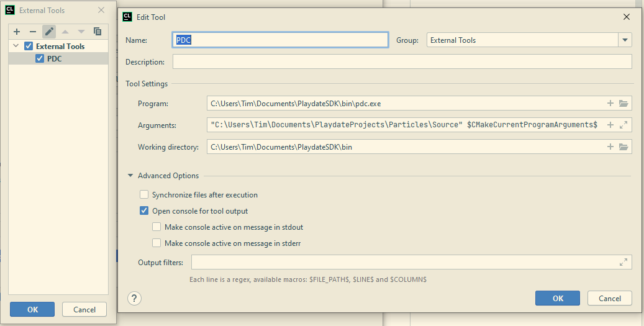Toggle the PDC tool checkbox
Viewport: 644px width, 326px height.
click(x=39, y=58)
